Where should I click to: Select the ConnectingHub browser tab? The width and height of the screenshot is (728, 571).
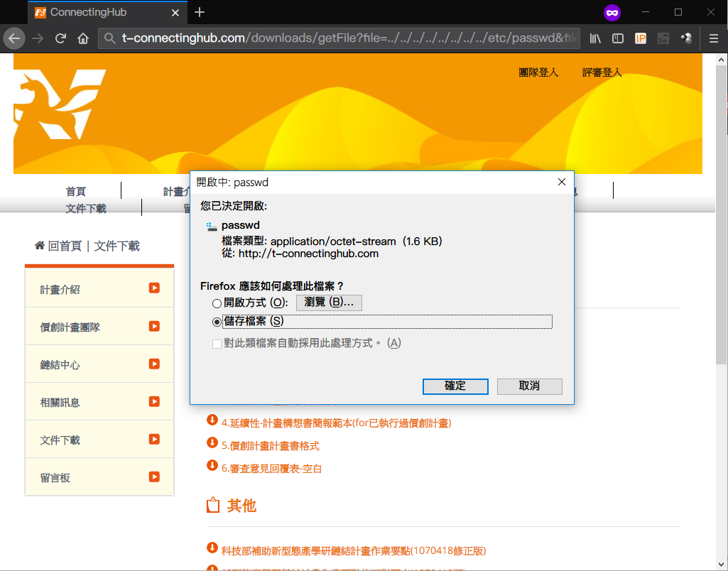(107, 13)
